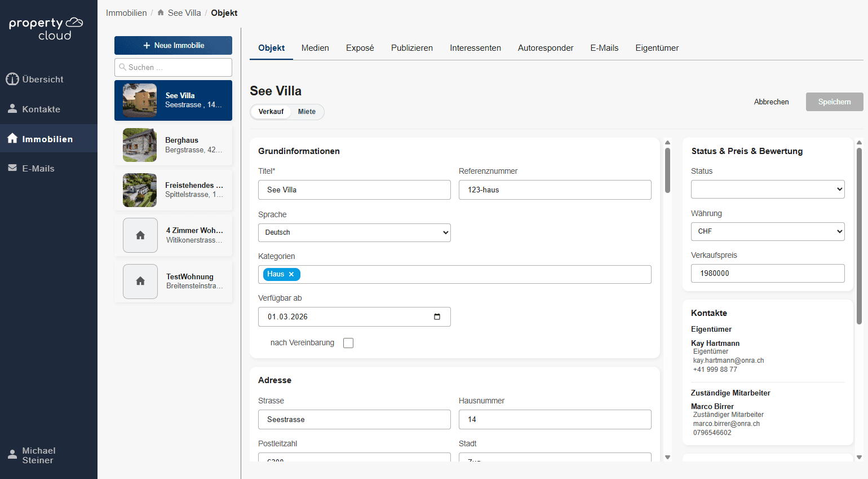868x479 pixels.
Task: Click the Kontakte person icon in sidebar
Action: pos(12,109)
